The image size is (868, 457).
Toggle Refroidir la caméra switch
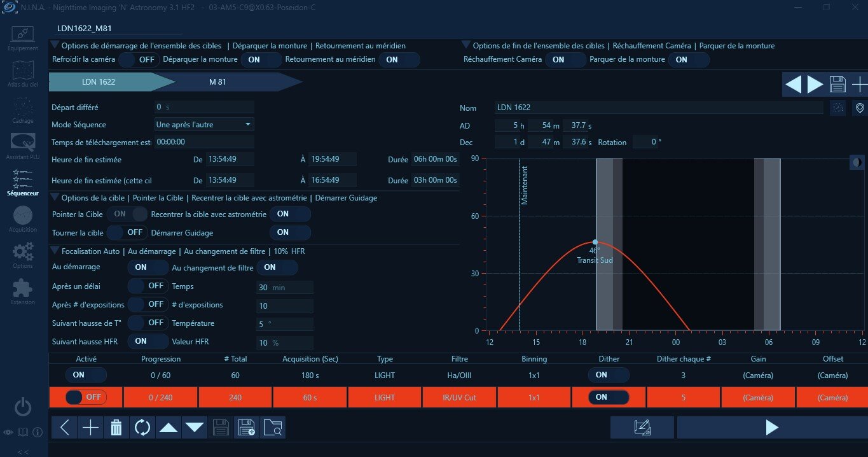pos(139,60)
